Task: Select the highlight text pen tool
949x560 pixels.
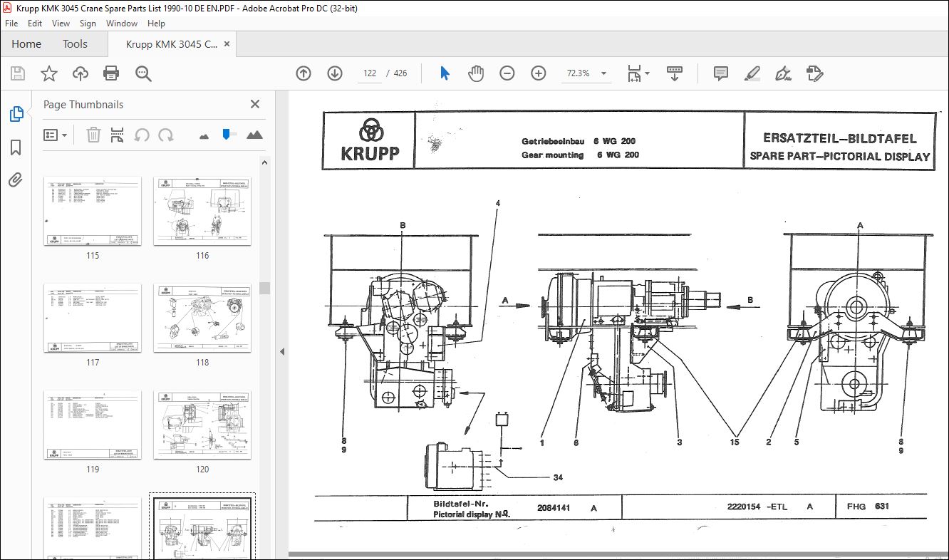Action: (752, 73)
